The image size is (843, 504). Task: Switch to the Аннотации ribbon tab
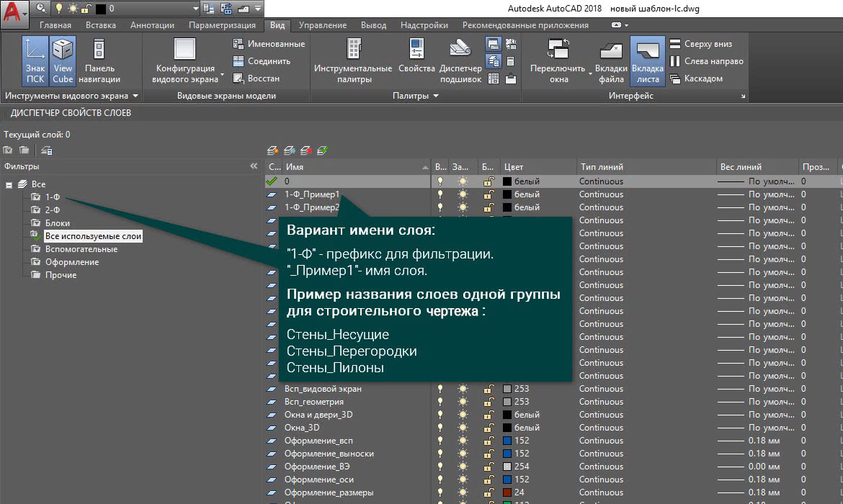click(x=151, y=25)
